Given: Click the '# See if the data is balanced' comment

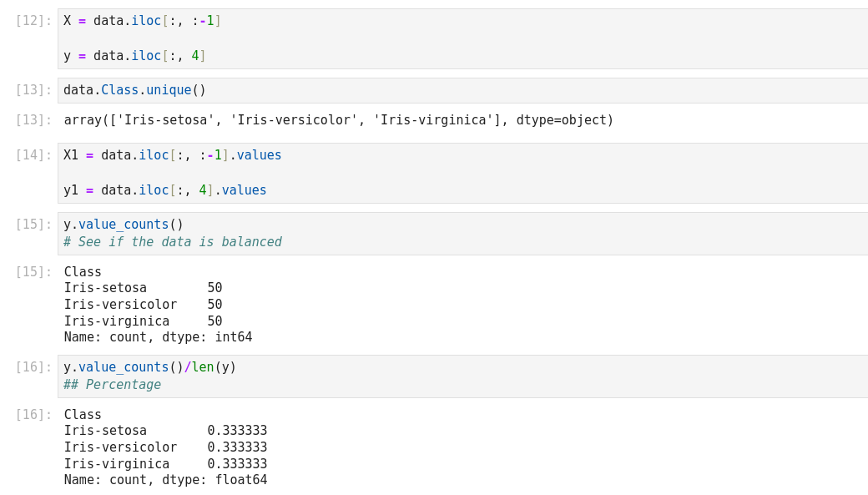Looking at the screenshot, I should tap(173, 242).
